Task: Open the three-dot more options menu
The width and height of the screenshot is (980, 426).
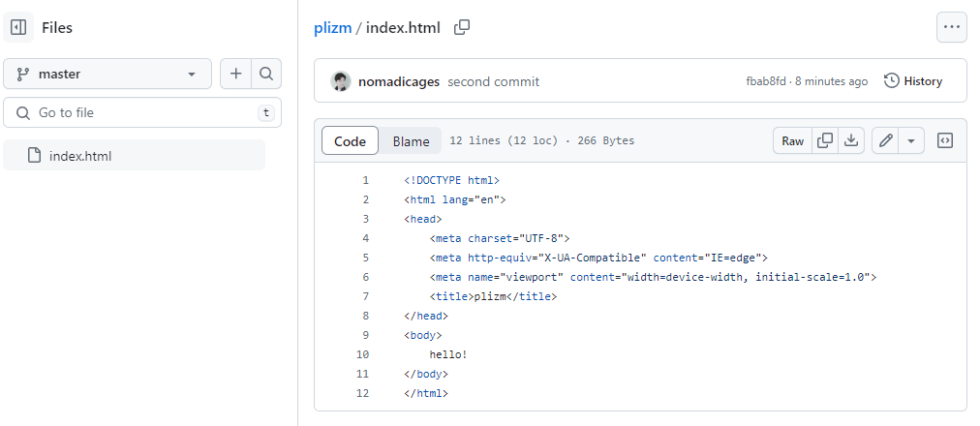Action: (x=951, y=27)
